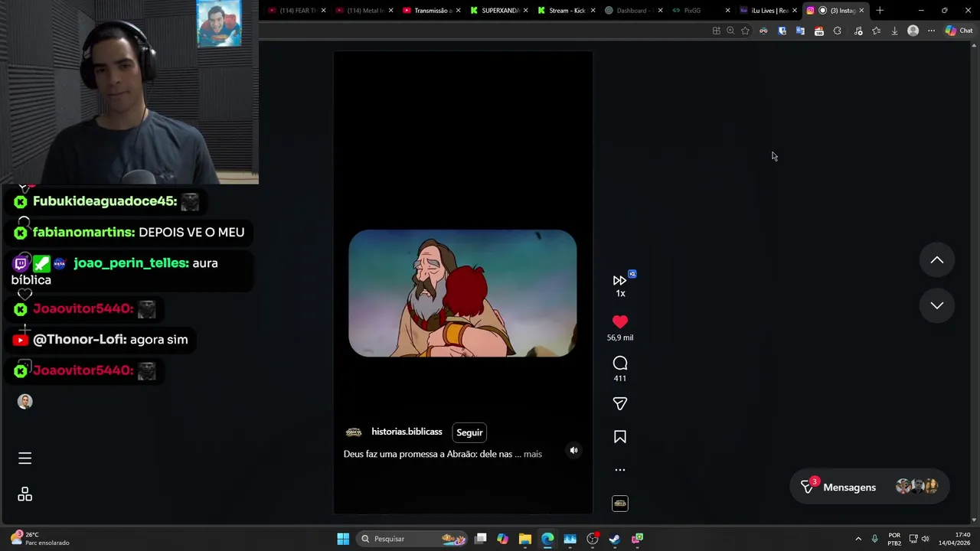Open Microsoft Edge from the taskbar
The image size is (980, 551).
pos(547,539)
